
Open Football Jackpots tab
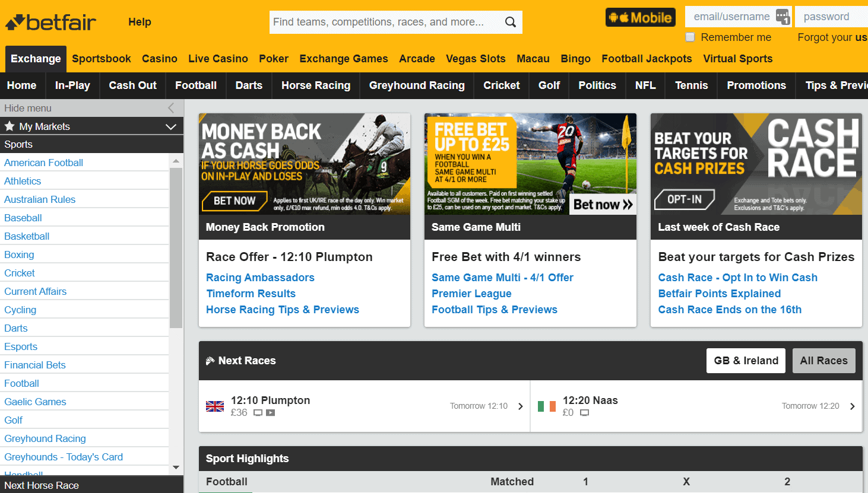click(x=647, y=59)
